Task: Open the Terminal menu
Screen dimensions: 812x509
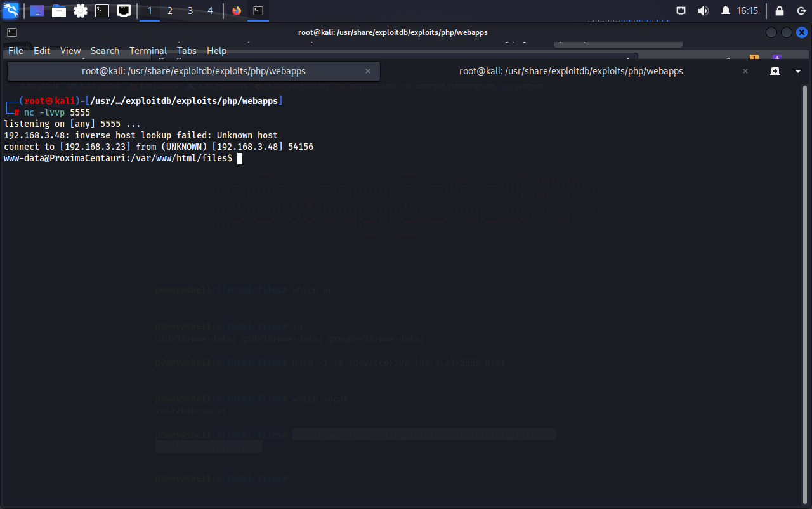Action: (148, 51)
